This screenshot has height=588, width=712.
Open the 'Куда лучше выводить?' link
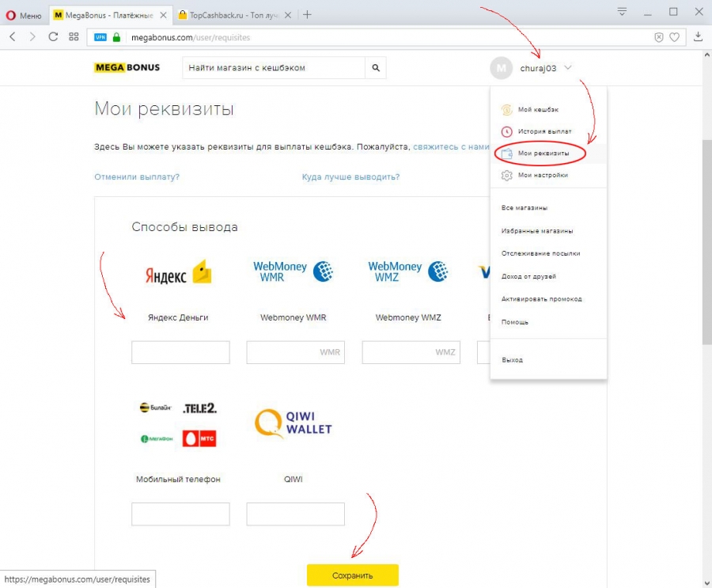point(350,176)
